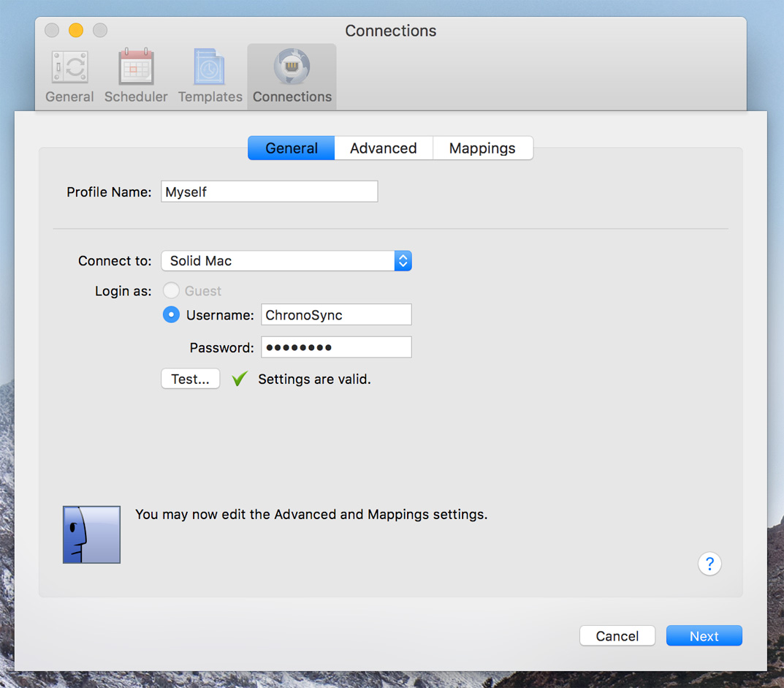Open help with the question mark button

click(709, 564)
